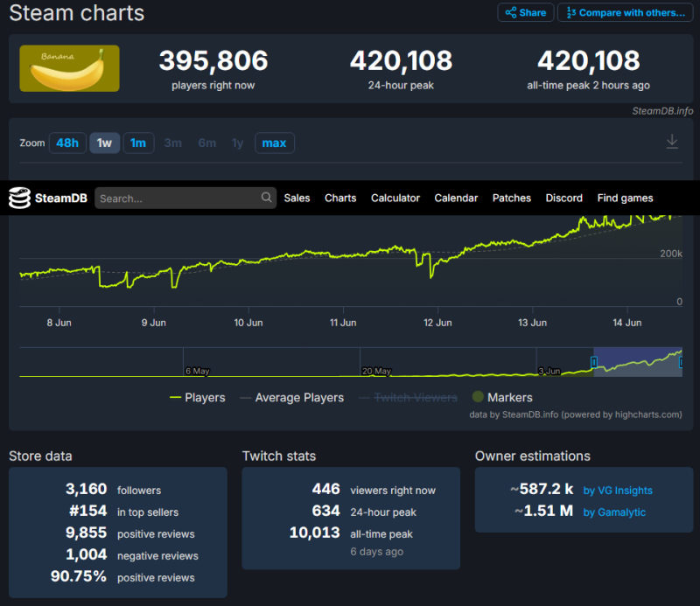Click the 12 Jun axis label

[437, 323]
